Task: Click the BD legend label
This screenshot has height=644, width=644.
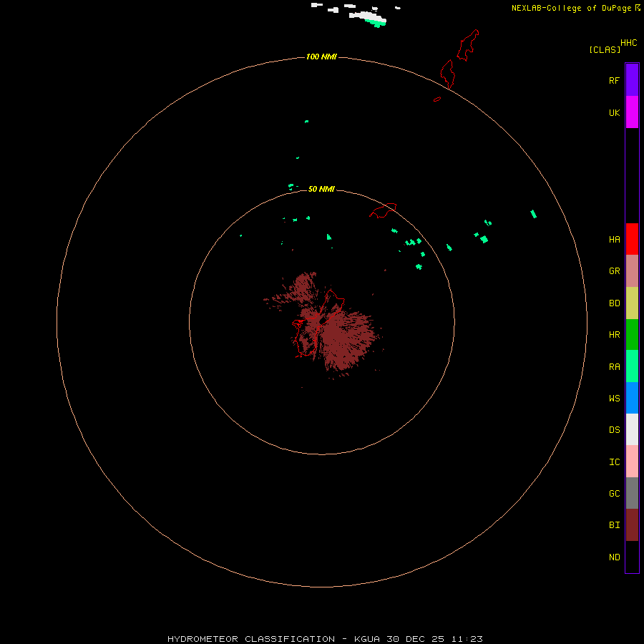Action: 614,303
